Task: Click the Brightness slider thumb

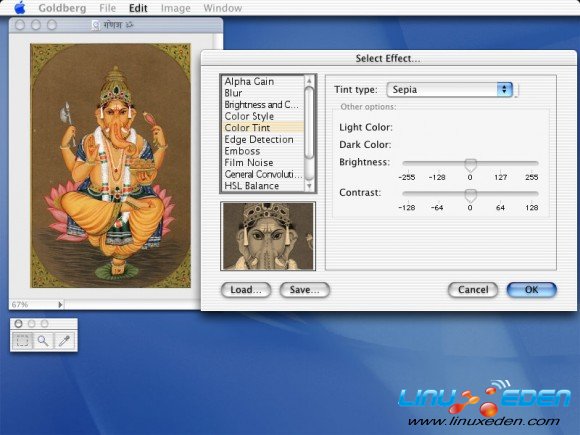Action: [471, 165]
